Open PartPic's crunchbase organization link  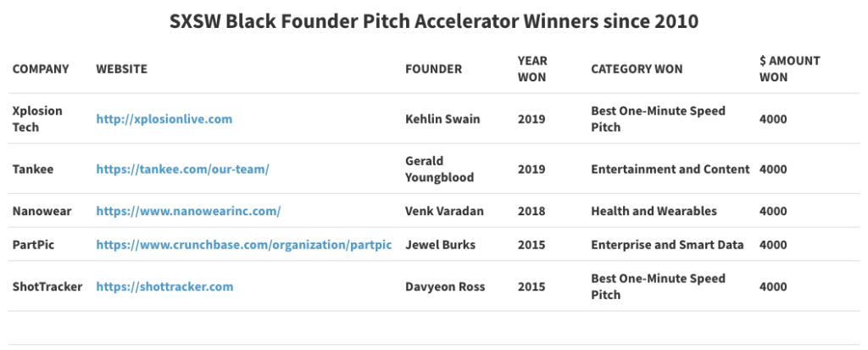coord(243,245)
